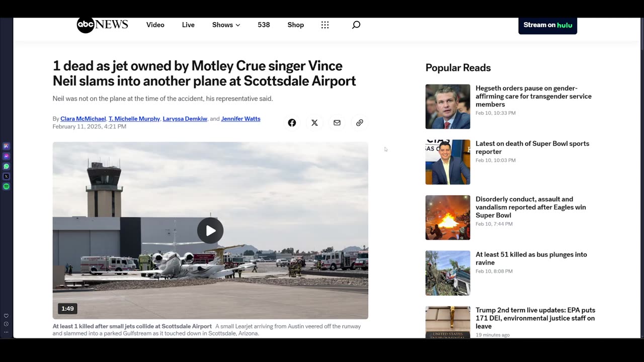The width and height of the screenshot is (644, 362).
Task: Play the Scottsdale Airport video
Action: point(210,231)
